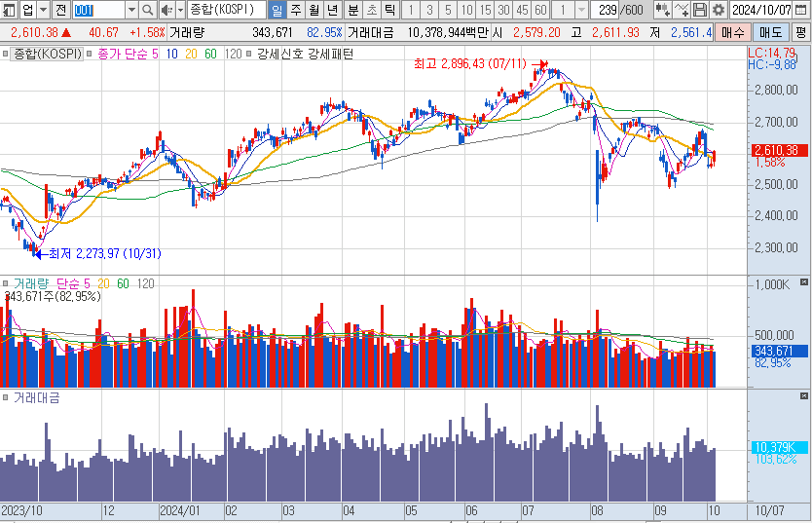Image resolution: width=812 pixels, height=523 pixels.
Task: Select the 3 interval button
Action: (x=429, y=10)
